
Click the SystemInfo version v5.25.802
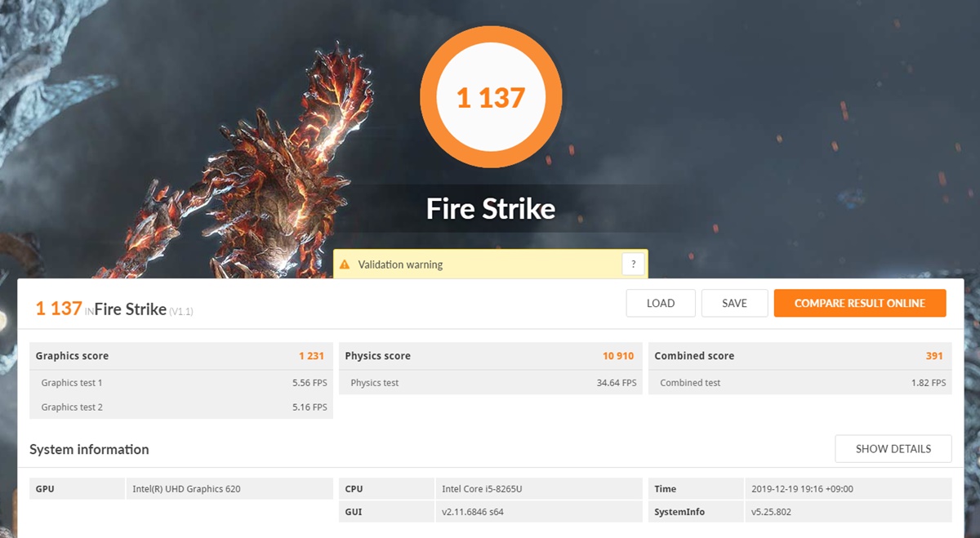point(771,512)
